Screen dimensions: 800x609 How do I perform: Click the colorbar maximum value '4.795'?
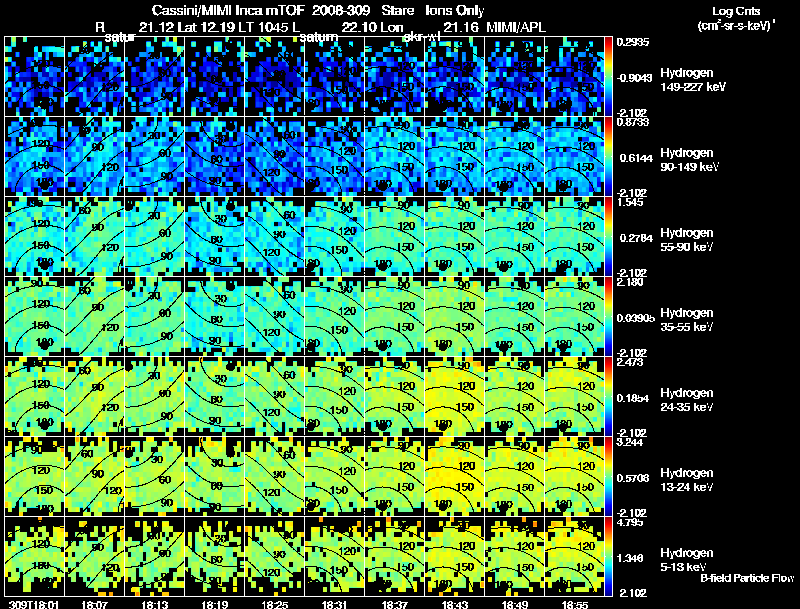(631, 522)
